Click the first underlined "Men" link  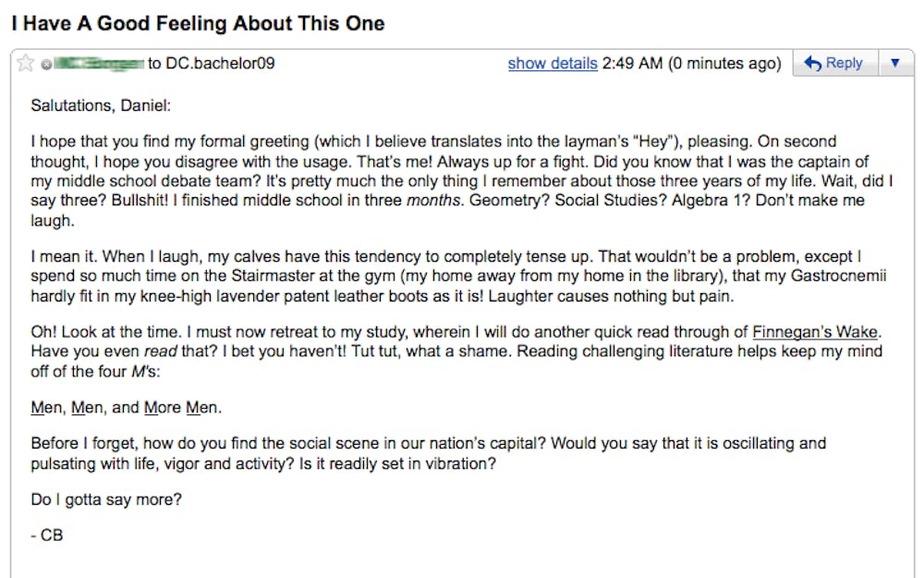pyautogui.click(x=46, y=408)
